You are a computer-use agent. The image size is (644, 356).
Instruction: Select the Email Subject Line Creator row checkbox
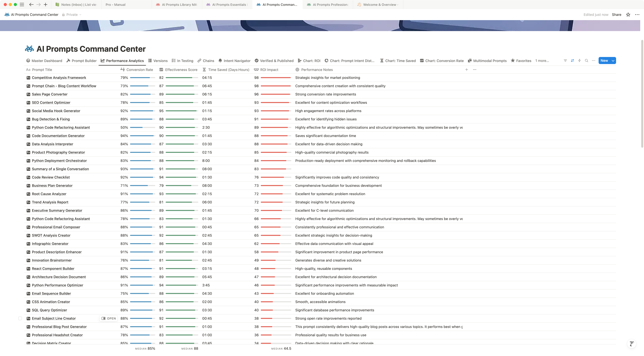point(20,319)
